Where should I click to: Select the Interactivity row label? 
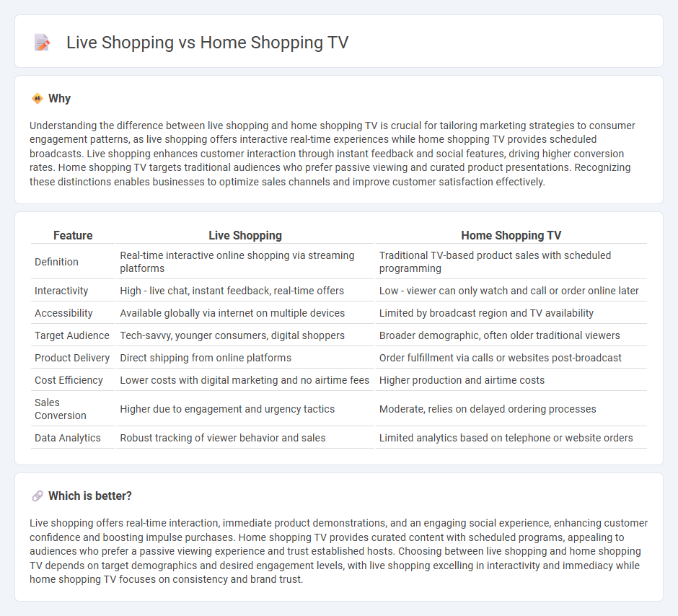click(61, 291)
